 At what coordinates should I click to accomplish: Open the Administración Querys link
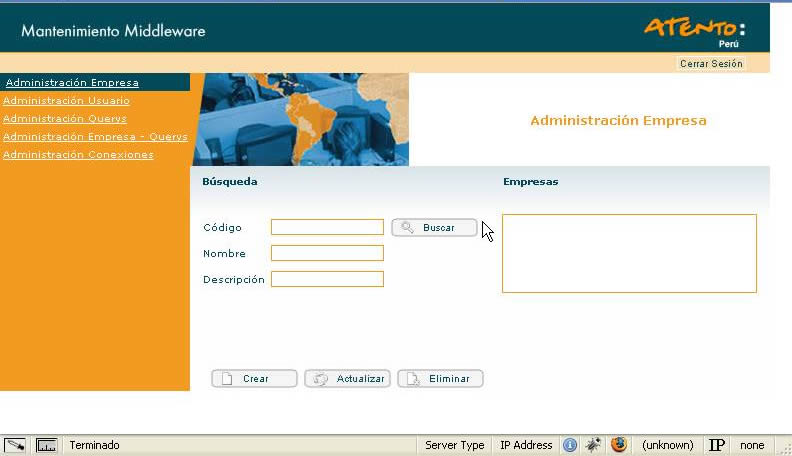(65, 119)
